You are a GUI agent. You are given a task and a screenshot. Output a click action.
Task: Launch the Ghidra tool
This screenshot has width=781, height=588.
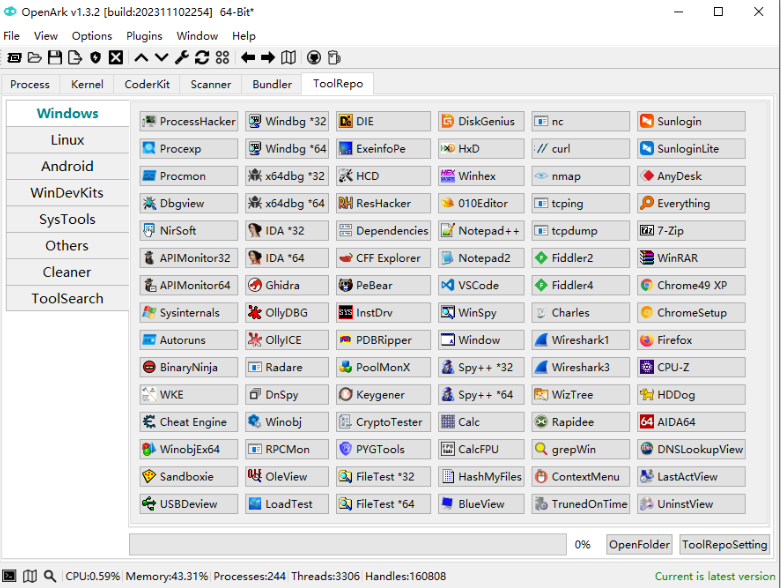point(287,285)
